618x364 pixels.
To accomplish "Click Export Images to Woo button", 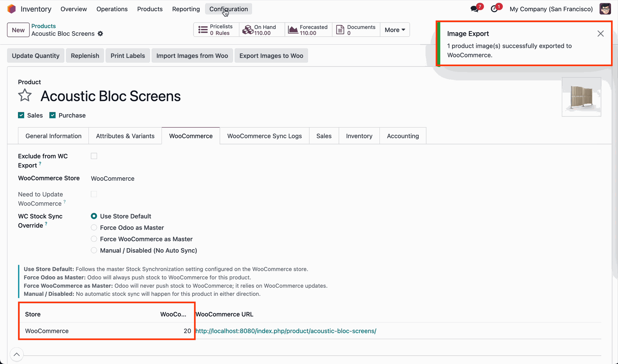I will (271, 56).
